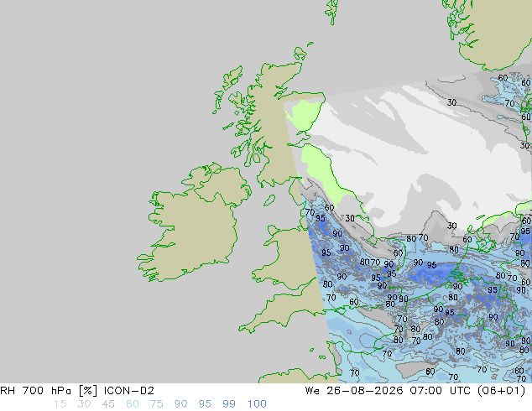Click the legend value 99
The width and height of the screenshot is (532, 411).
point(229,404)
